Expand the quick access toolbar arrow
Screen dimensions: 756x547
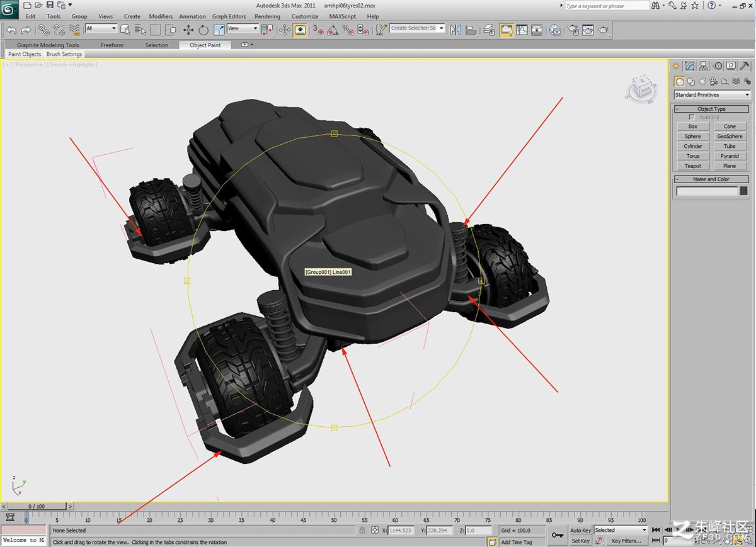point(70,5)
